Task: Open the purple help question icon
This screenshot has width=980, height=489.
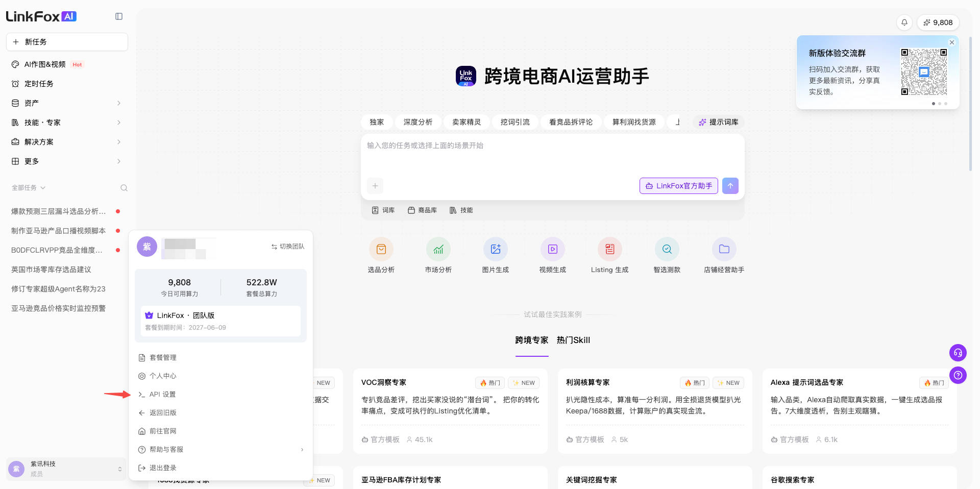Action: (958, 375)
